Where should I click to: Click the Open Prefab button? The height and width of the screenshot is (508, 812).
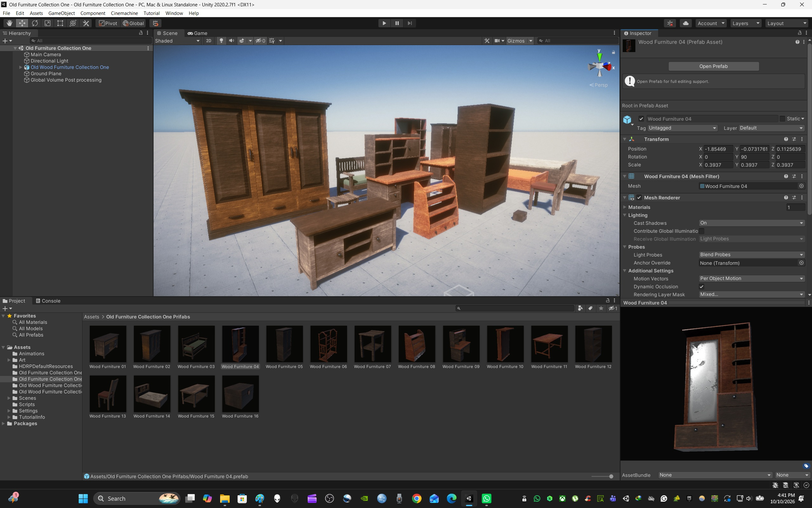pos(713,66)
